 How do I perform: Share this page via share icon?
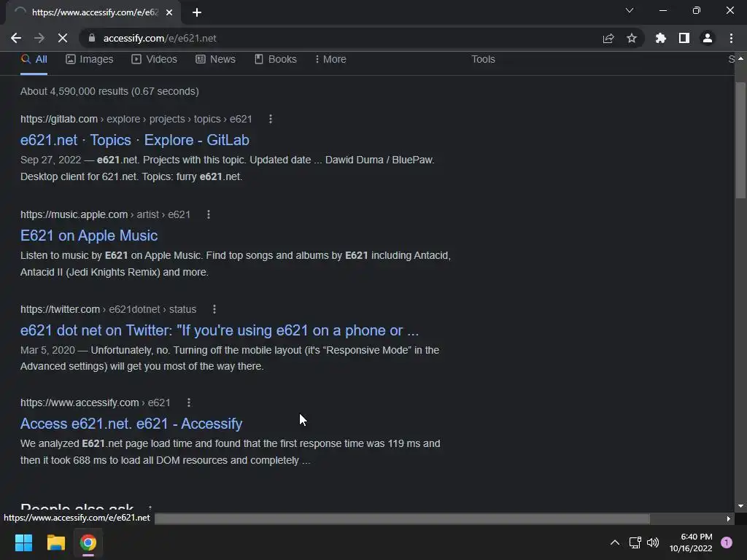tap(608, 38)
